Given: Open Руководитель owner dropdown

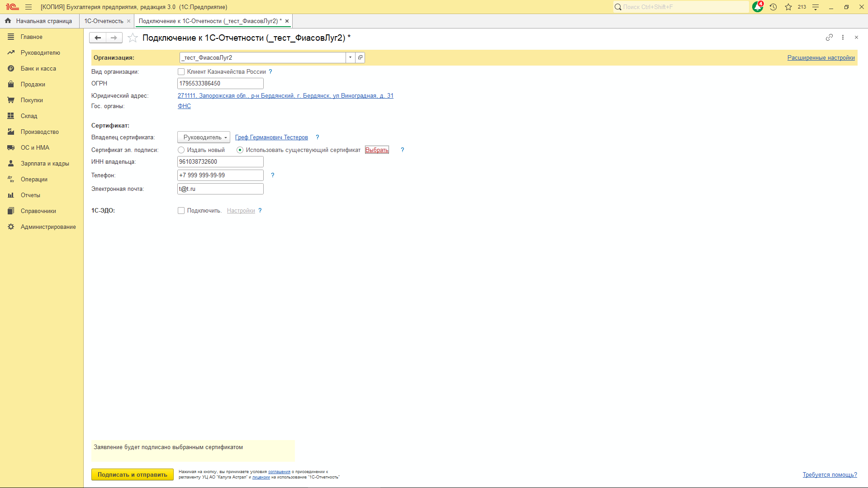Looking at the screenshot, I should tap(204, 137).
